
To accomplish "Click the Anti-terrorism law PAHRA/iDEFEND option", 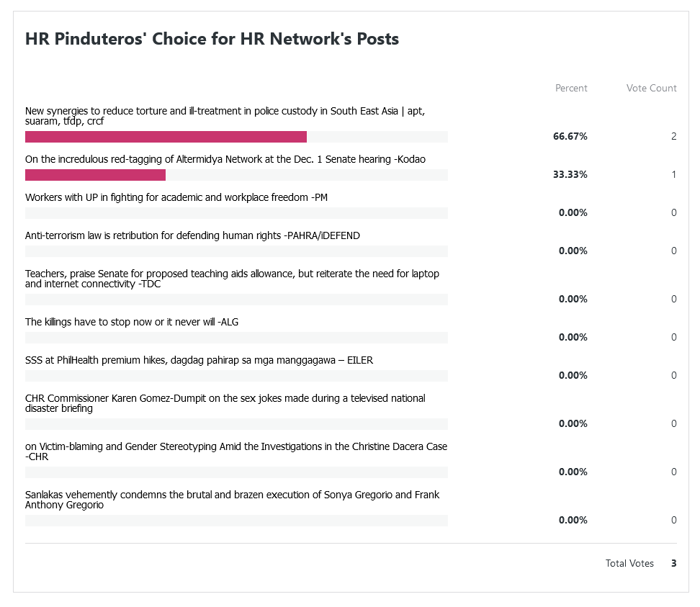I will tap(192, 235).
